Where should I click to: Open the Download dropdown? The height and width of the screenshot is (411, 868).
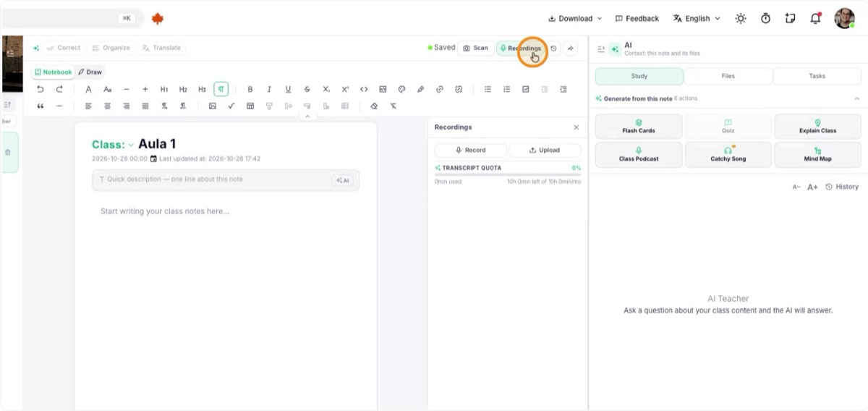point(575,19)
